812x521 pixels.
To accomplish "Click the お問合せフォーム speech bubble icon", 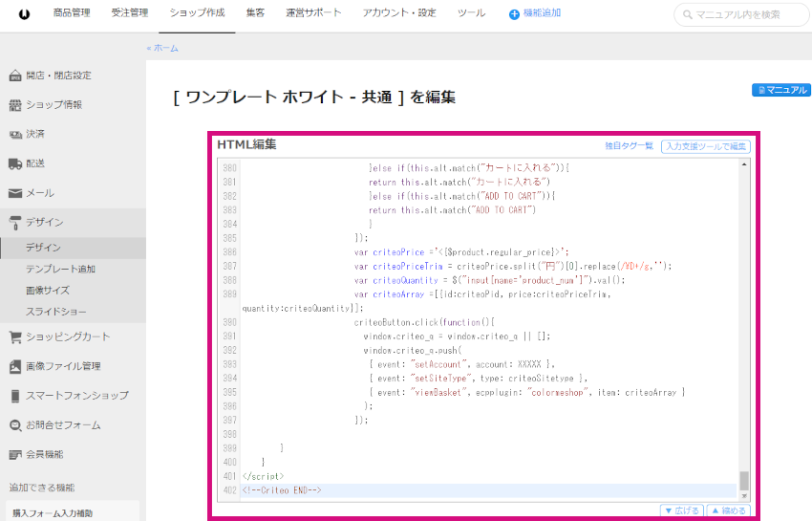I will click(15, 425).
